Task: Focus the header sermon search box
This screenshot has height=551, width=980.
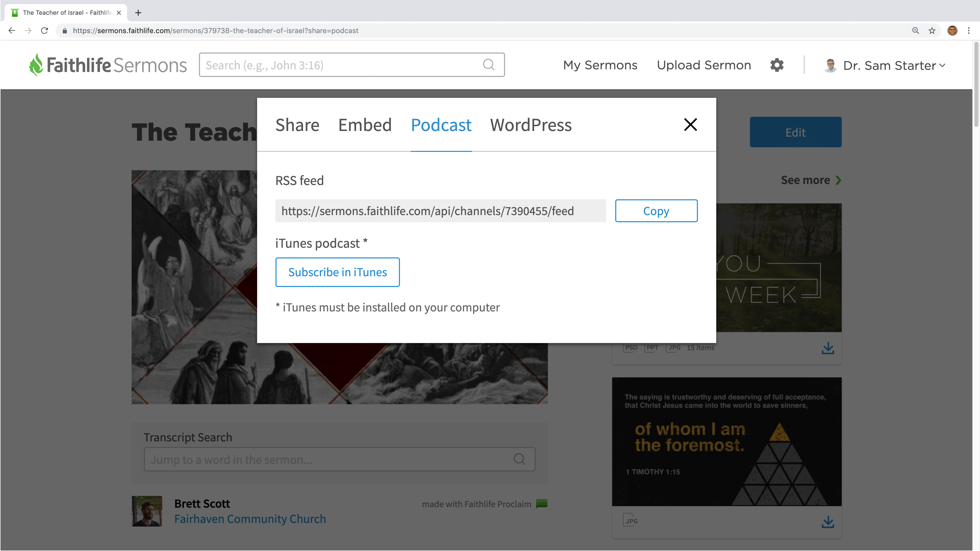Action: [x=351, y=65]
